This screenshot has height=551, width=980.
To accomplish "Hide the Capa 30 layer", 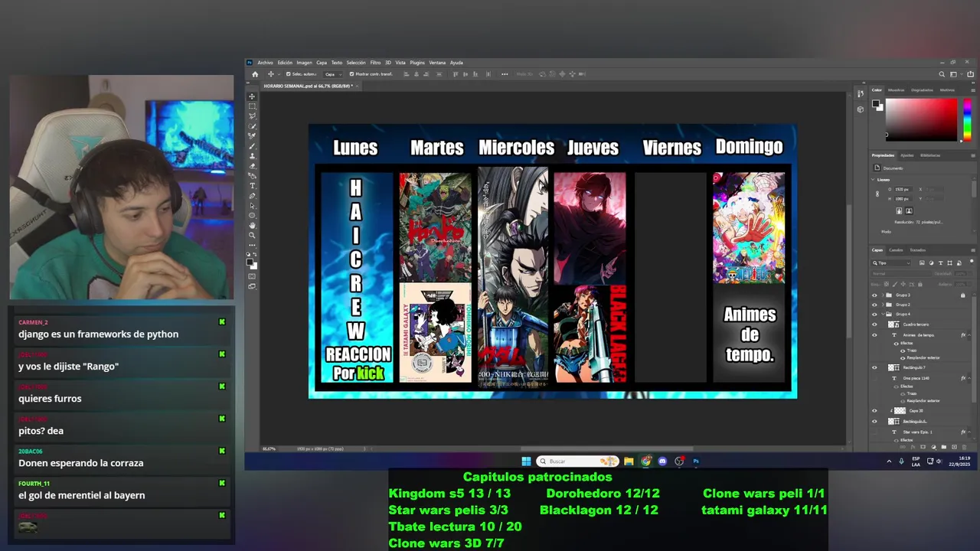I will pos(874,411).
